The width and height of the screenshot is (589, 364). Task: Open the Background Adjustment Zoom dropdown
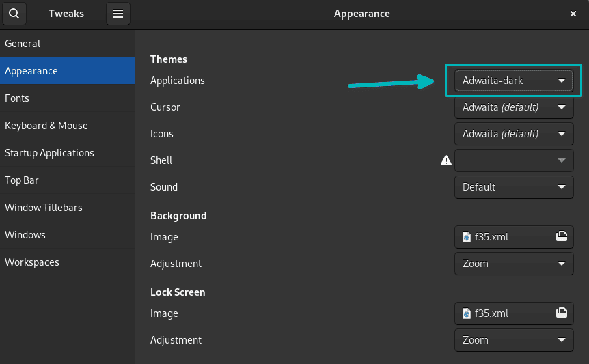click(x=514, y=264)
